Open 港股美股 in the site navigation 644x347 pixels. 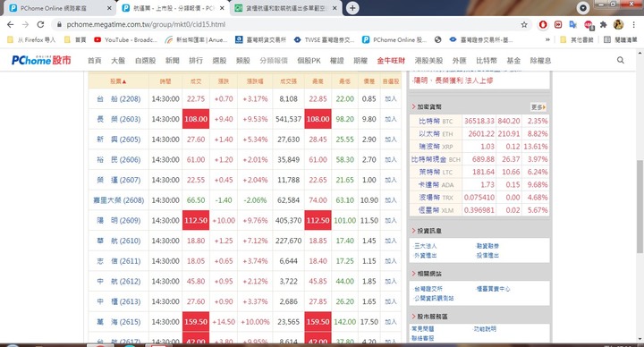(428, 60)
